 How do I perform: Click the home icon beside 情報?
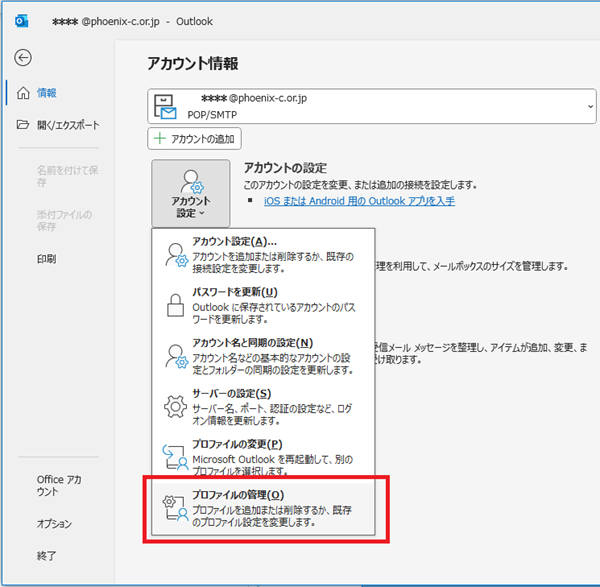pos(23,93)
